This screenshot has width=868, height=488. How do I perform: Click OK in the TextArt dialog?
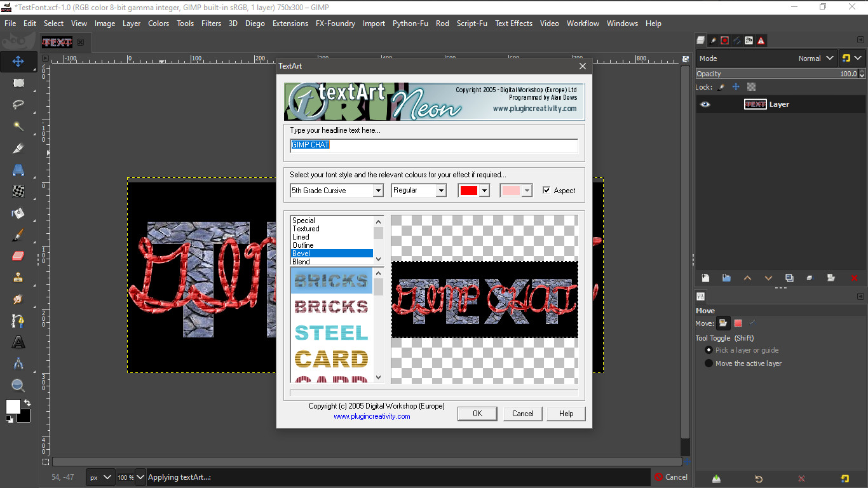pyautogui.click(x=478, y=413)
